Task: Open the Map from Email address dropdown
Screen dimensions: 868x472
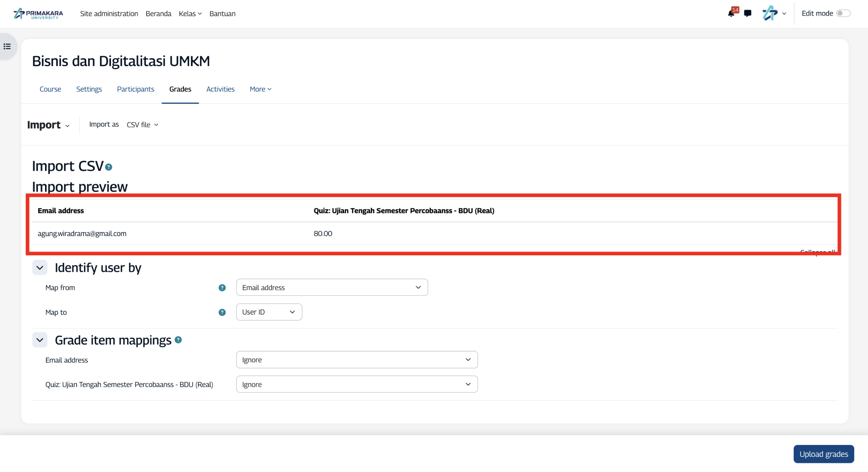Action: (332, 287)
